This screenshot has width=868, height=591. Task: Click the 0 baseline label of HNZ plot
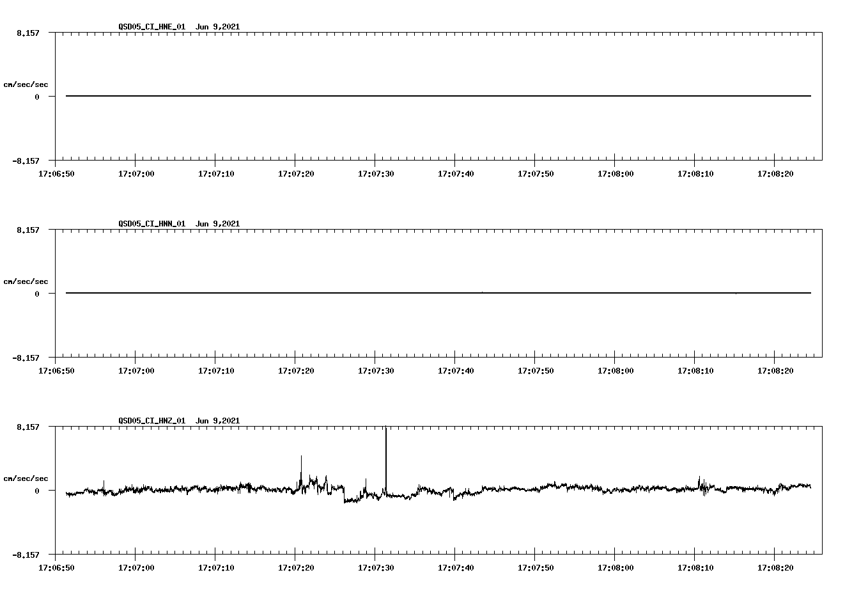37,491
